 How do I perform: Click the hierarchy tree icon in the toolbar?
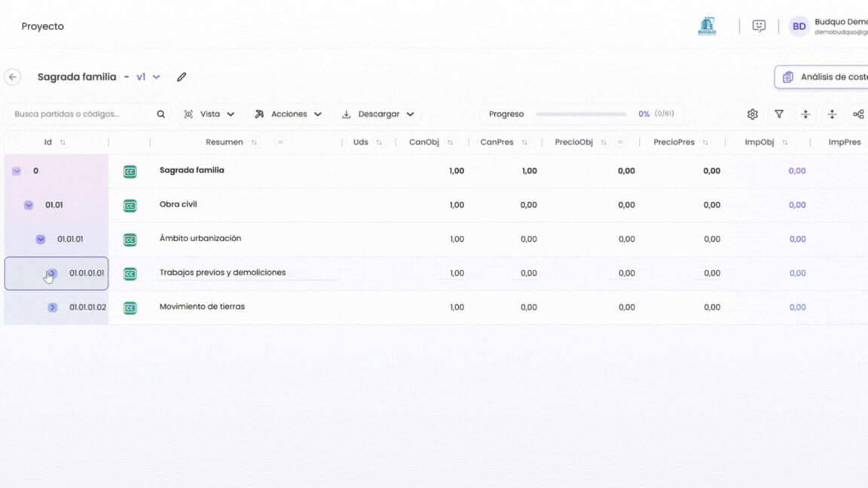tap(858, 114)
